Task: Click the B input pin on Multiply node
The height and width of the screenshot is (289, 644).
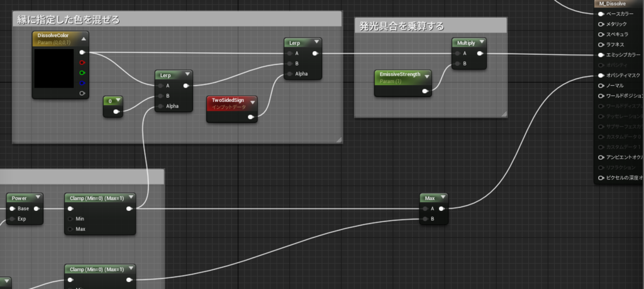Action: point(457,64)
